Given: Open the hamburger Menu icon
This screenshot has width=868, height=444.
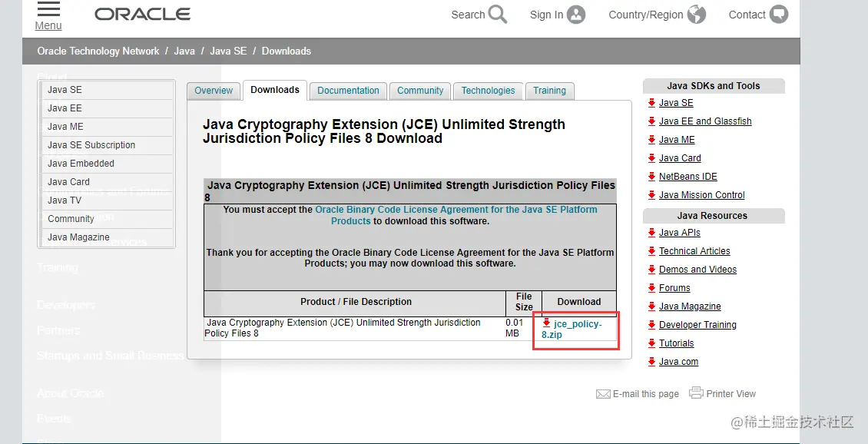Looking at the screenshot, I should (x=48, y=9).
